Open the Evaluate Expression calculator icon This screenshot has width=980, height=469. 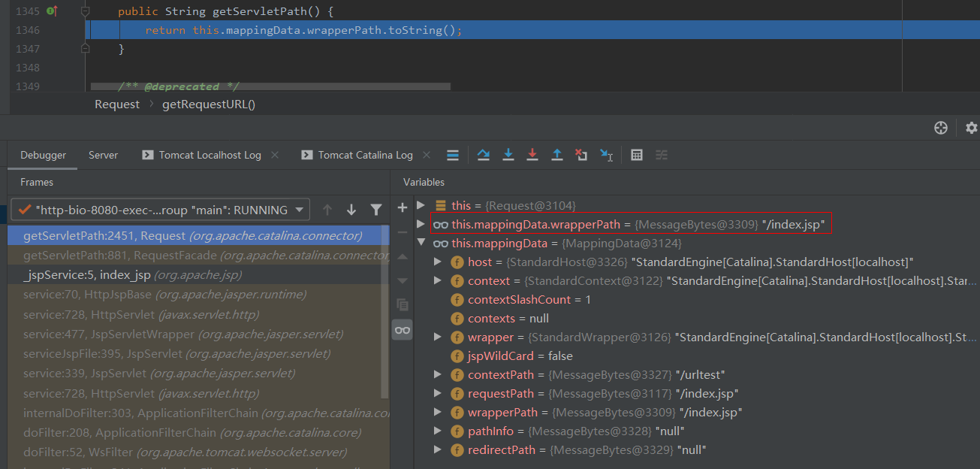click(637, 155)
